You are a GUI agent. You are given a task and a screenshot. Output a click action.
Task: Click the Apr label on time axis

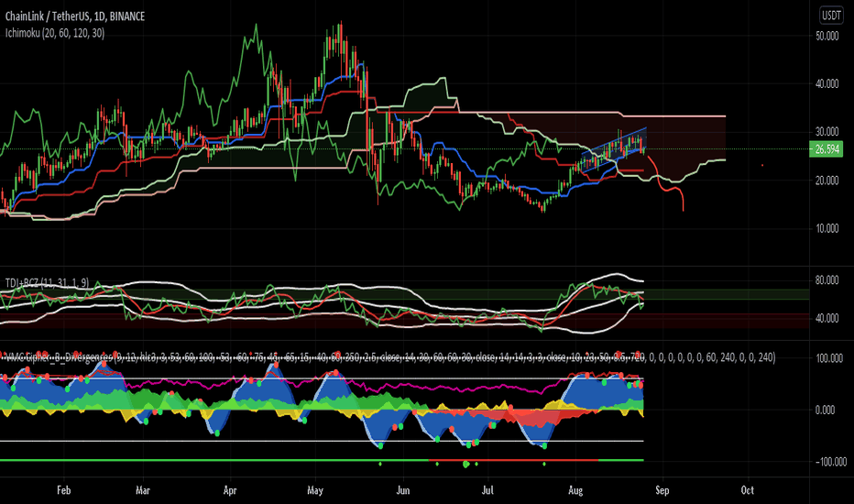pyautogui.click(x=230, y=490)
